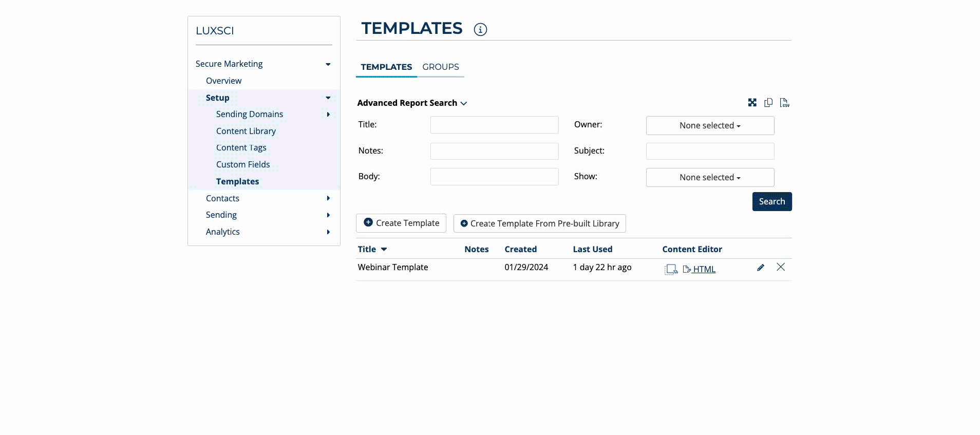Click into the Subject input field

tap(710, 152)
